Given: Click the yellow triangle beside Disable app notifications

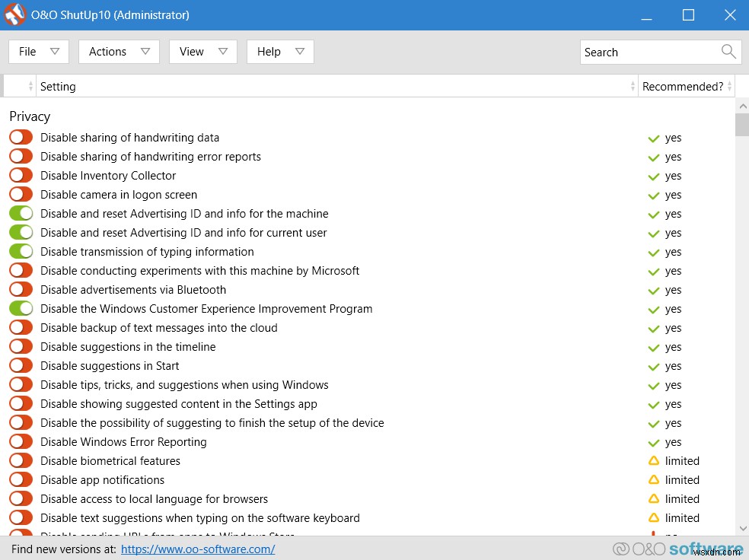Looking at the screenshot, I should (x=653, y=480).
